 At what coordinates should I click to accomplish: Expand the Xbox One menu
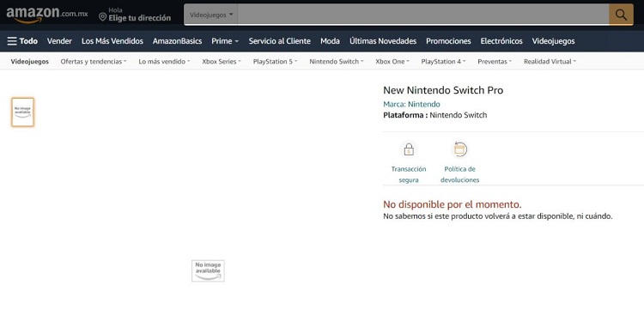click(392, 62)
